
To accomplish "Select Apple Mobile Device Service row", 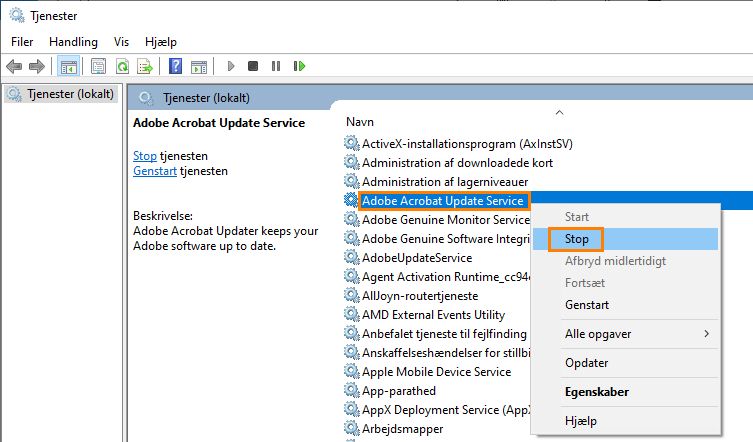I will click(x=437, y=372).
